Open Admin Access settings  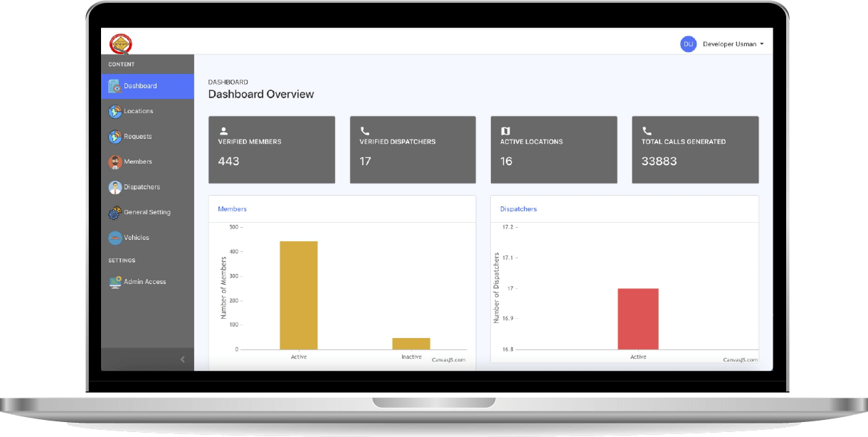(147, 282)
